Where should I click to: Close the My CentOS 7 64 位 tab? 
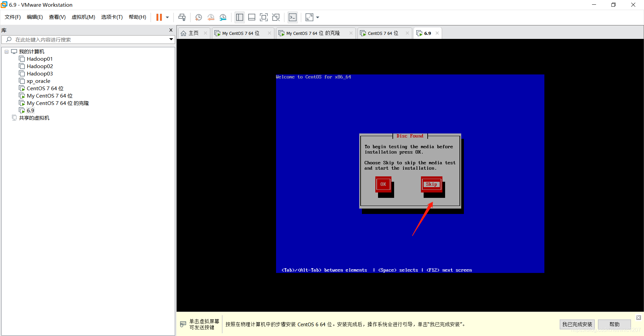pyautogui.click(x=269, y=33)
